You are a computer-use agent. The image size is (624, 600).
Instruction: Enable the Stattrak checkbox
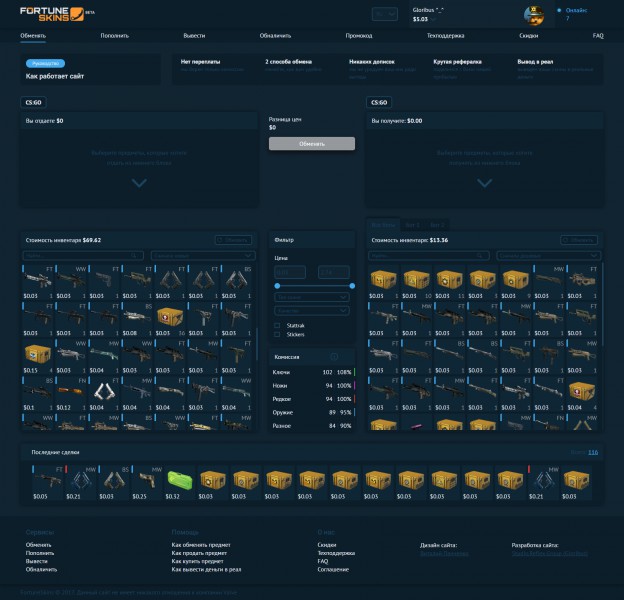pos(277,325)
